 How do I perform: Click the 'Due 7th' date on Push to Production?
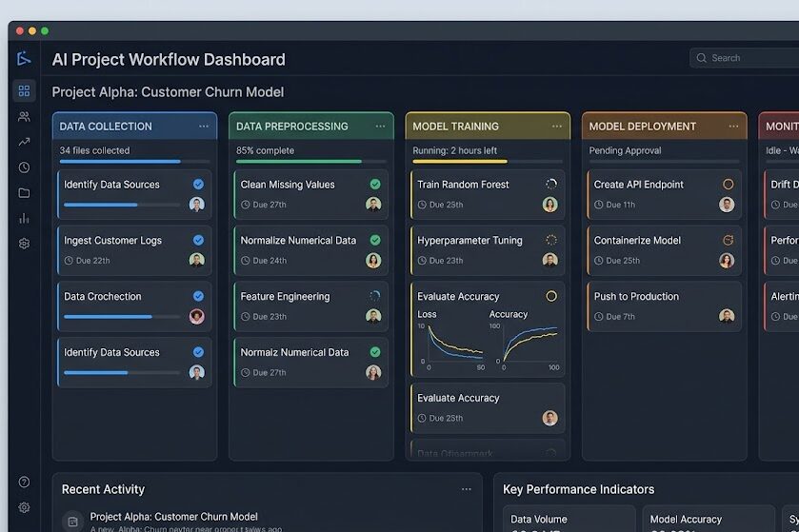[614, 317]
